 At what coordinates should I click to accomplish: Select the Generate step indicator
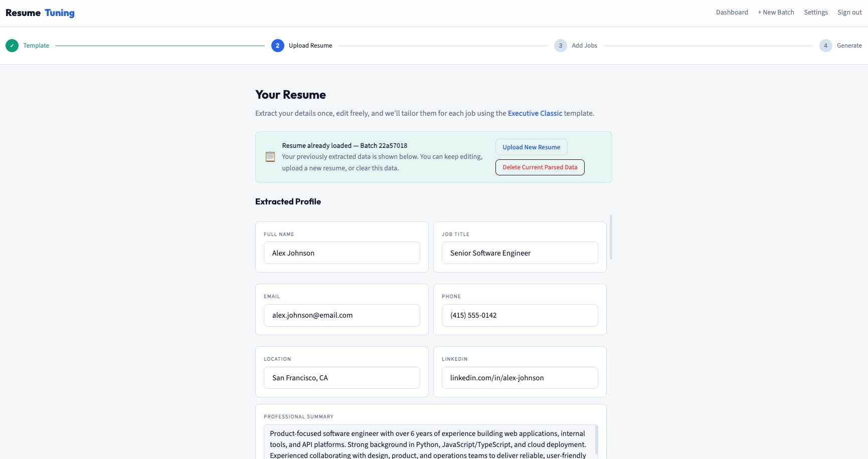click(826, 46)
